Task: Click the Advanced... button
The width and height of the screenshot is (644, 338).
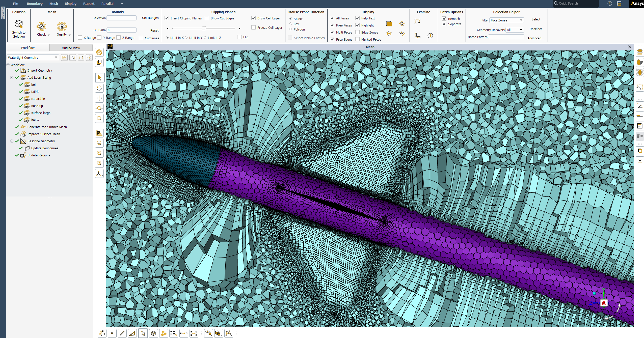Action: [536, 38]
